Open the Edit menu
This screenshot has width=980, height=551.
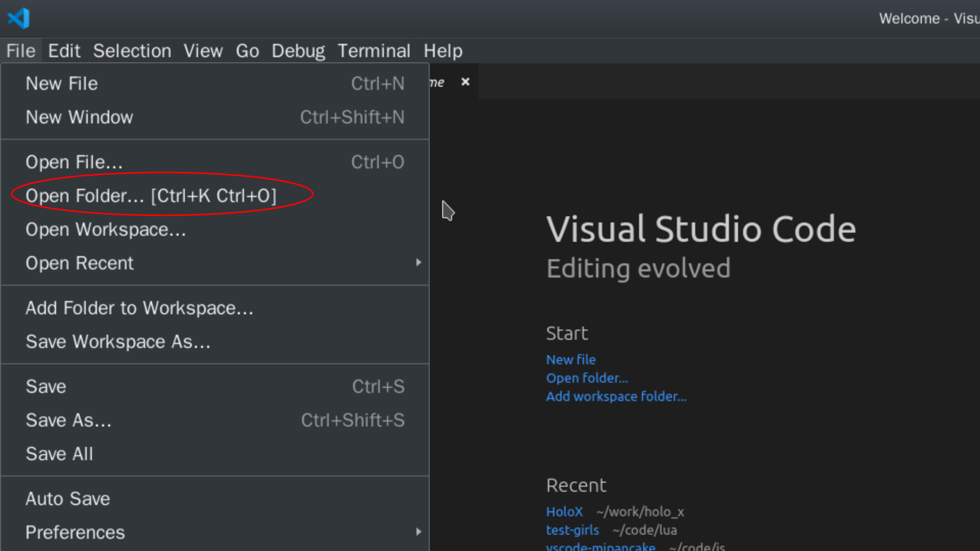(x=64, y=51)
